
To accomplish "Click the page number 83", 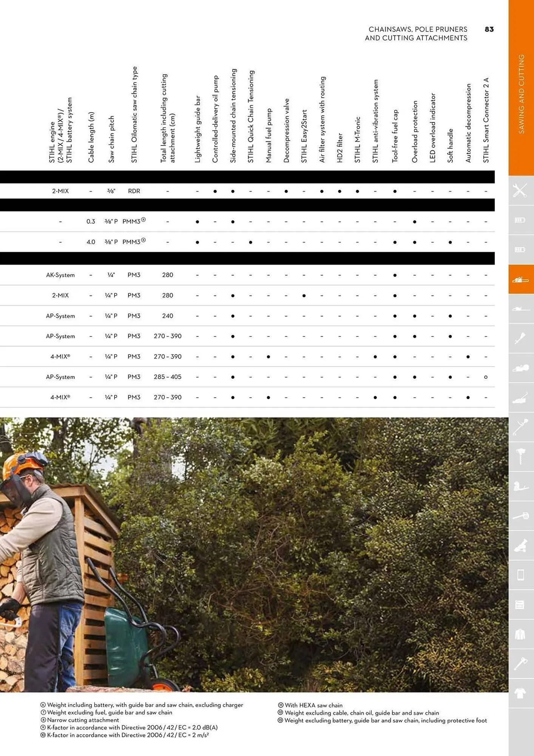I will [489, 29].
